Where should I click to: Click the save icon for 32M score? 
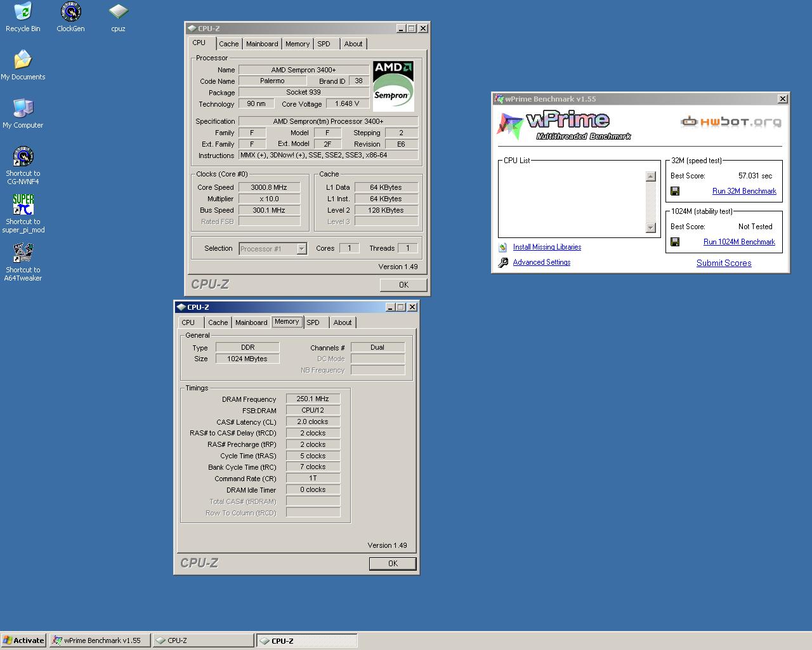pos(675,191)
